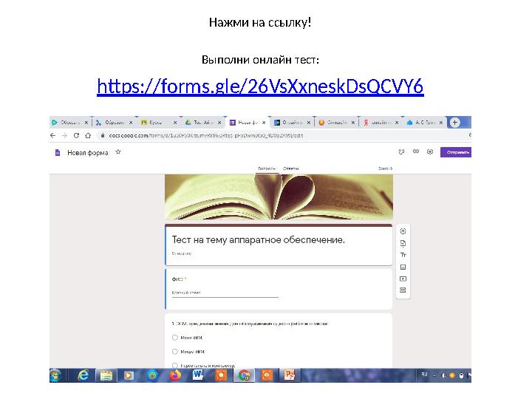The image size is (532, 399).
Task: Add a new question from the side toolbar
Action: pos(403,231)
